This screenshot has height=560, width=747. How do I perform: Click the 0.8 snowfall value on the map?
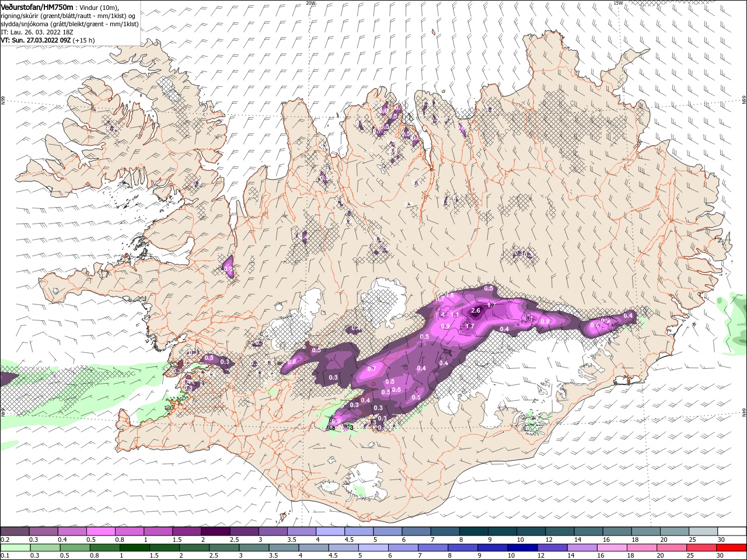(545, 321)
